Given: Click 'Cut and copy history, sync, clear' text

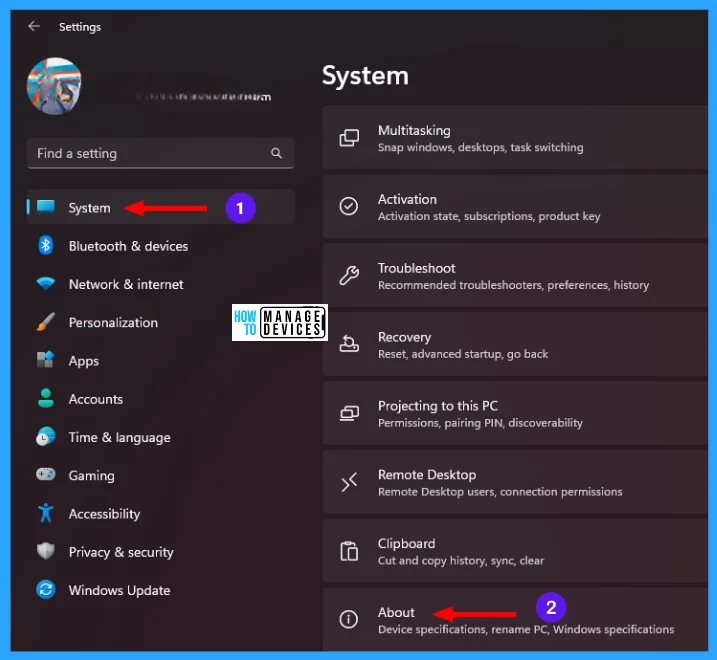Looking at the screenshot, I should pos(461,561).
